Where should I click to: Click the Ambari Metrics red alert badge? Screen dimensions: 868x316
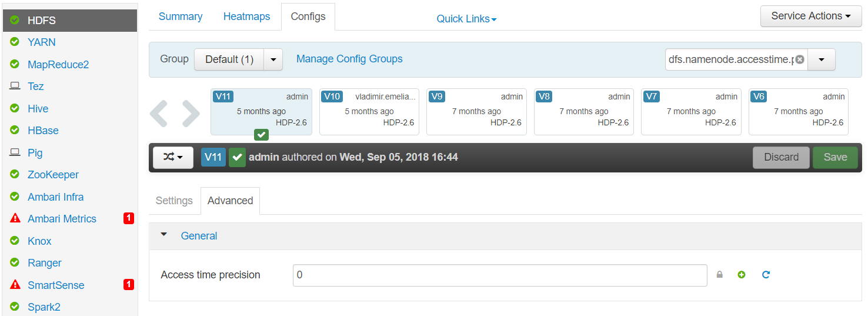click(128, 219)
